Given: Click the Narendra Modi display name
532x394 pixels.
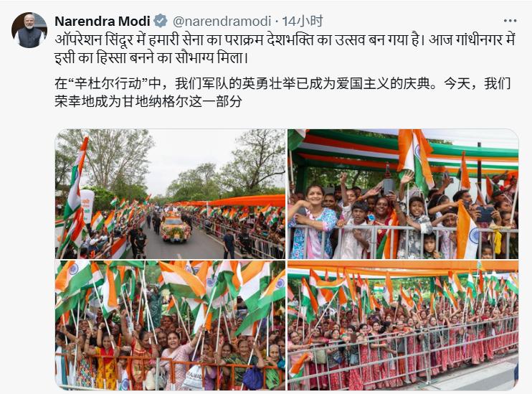Looking at the screenshot, I should pyautogui.click(x=102, y=21).
